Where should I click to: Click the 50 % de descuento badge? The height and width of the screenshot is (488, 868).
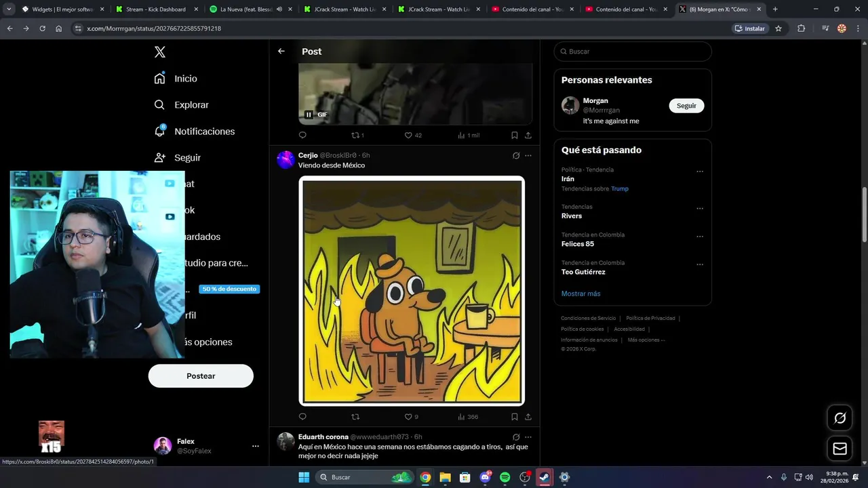pyautogui.click(x=229, y=289)
